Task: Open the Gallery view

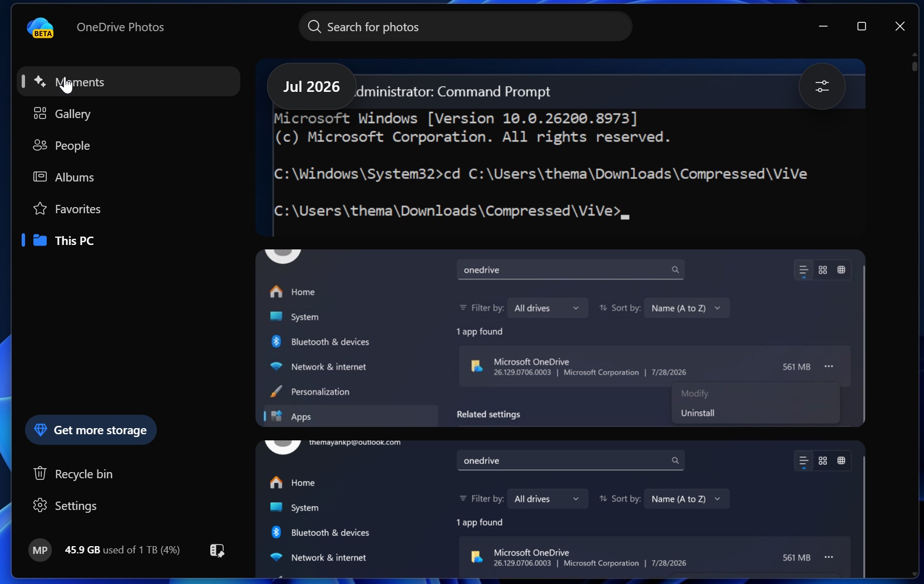Action: pyautogui.click(x=129, y=114)
